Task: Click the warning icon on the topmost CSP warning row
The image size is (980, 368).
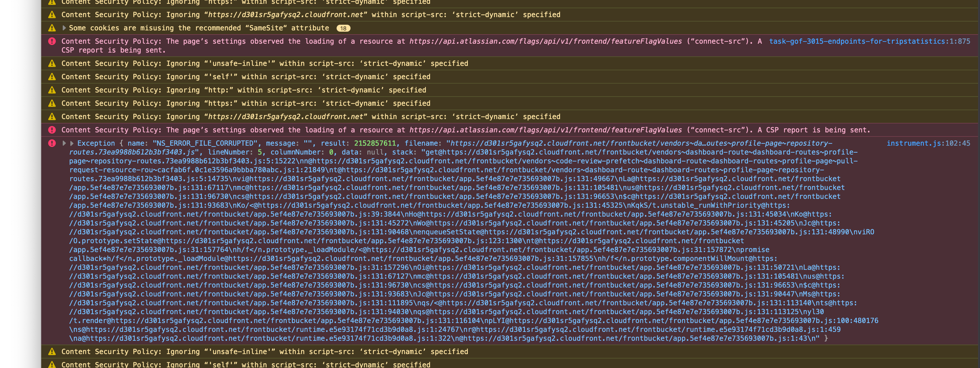Action: click(52, 2)
